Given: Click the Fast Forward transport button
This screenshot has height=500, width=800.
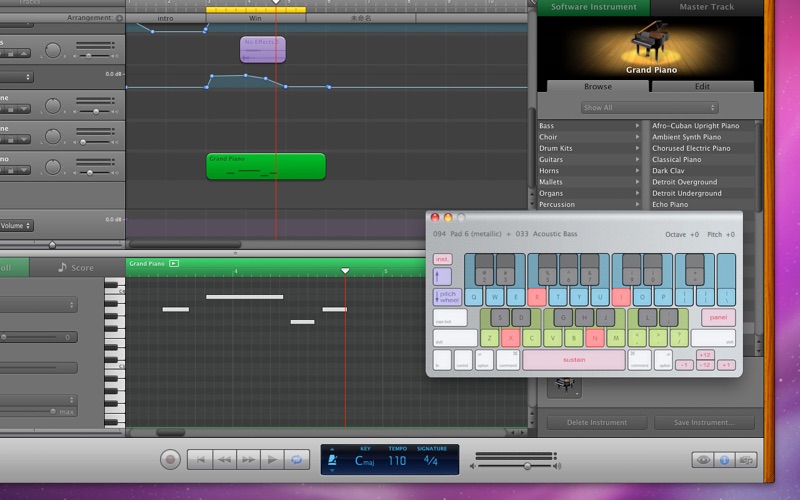Looking at the screenshot, I should [x=247, y=459].
